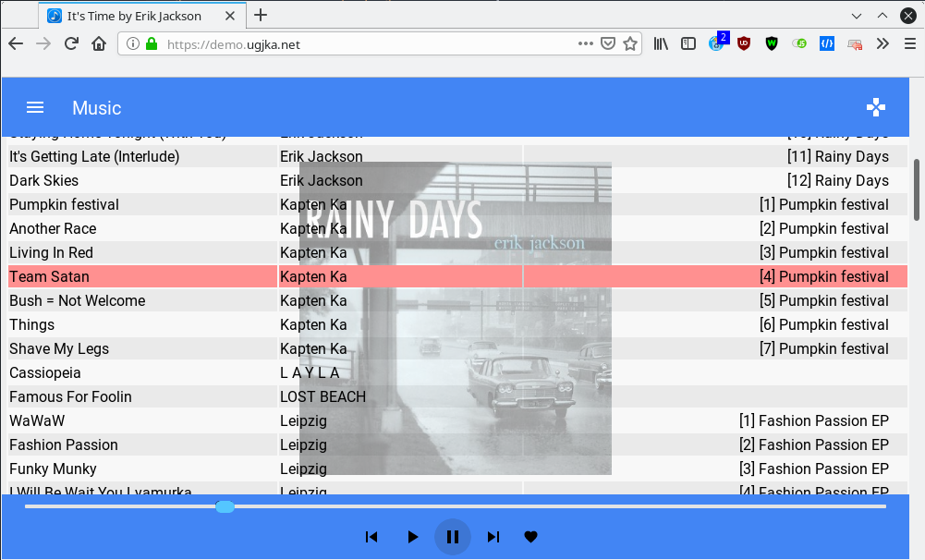Open the blue code brackets extension
925x560 pixels.
point(827,43)
